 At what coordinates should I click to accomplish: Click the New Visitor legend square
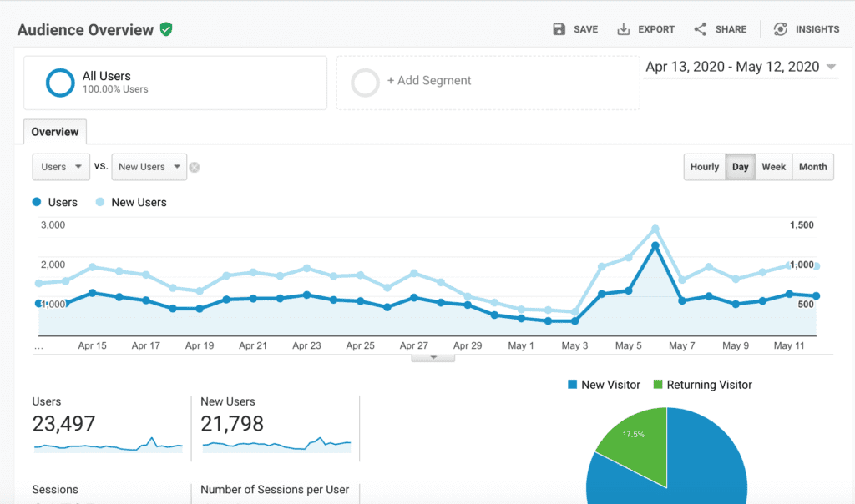click(x=572, y=385)
